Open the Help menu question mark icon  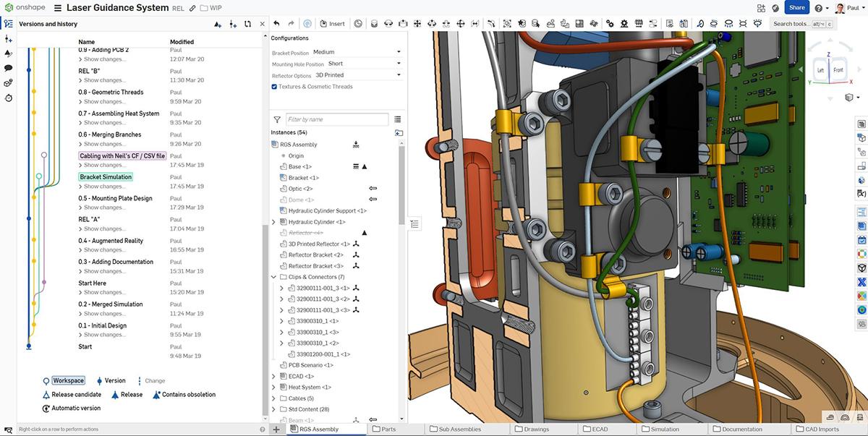[x=817, y=7]
